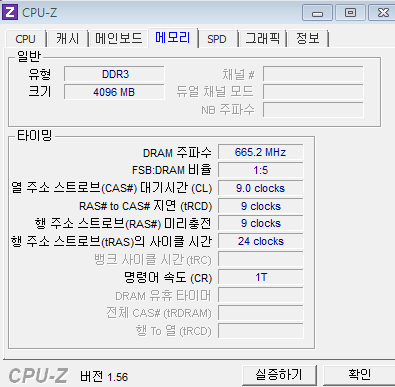The image size is (395, 387).
Task: Click the 유형 label
Action: (40, 74)
